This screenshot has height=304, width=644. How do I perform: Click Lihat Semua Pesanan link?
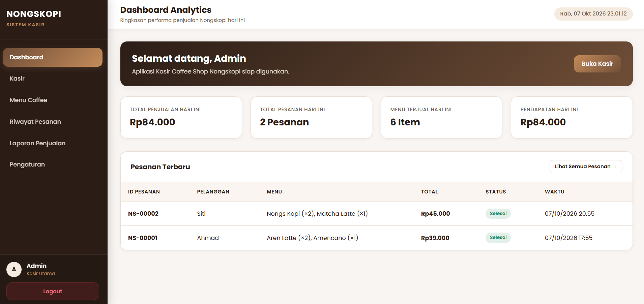pyautogui.click(x=586, y=166)
